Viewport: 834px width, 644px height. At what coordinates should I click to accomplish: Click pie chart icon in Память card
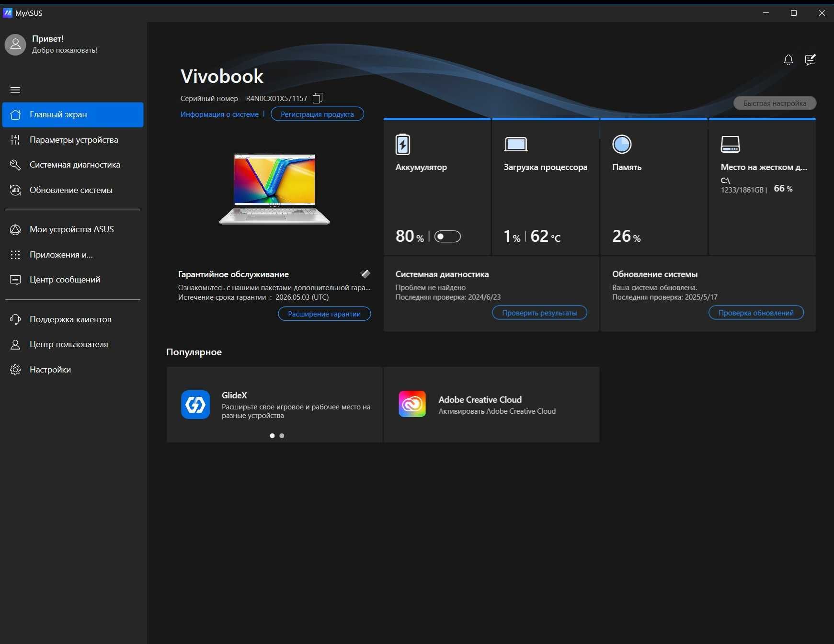622,144
